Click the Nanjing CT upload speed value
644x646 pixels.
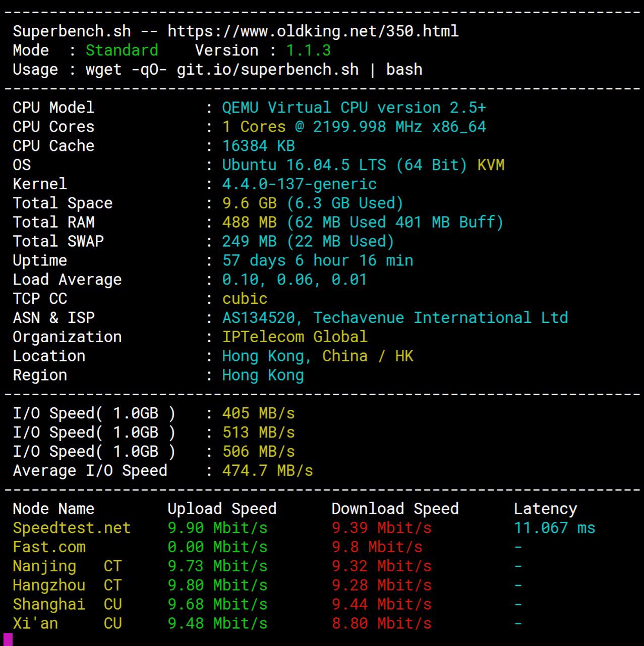click(x=217, y=566)
